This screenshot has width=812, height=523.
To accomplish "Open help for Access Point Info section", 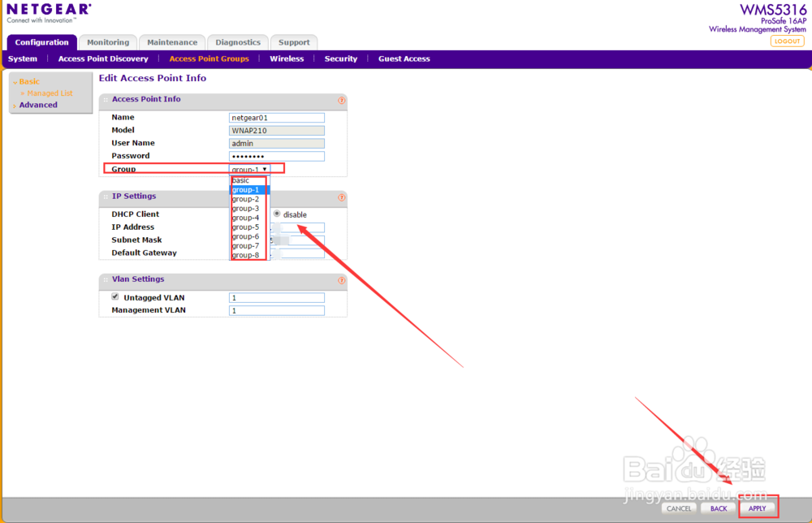I will tap(341, 100).
